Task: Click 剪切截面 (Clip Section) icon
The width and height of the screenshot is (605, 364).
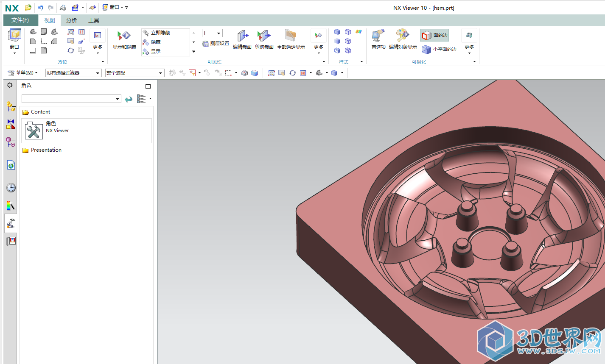Action: pyautogui.click(x=264, y=36)
